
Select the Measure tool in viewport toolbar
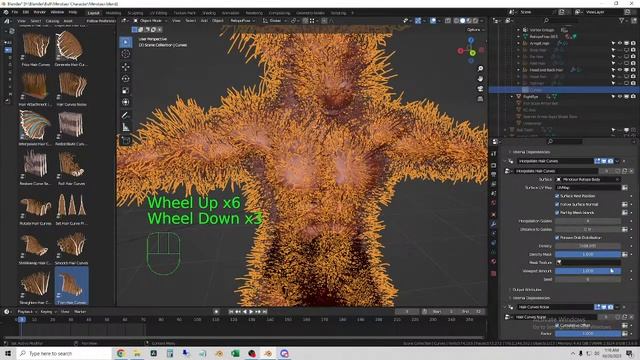pos(126,128)
